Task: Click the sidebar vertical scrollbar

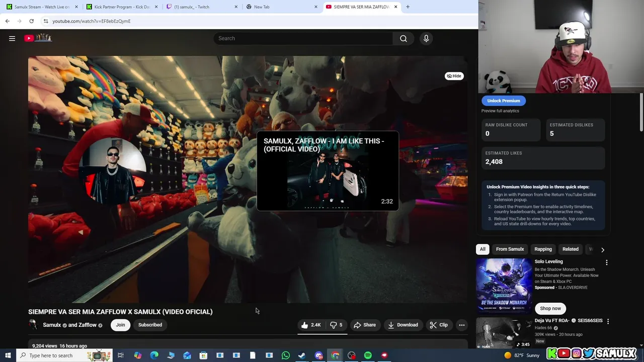Action: (x=641, y=113)
